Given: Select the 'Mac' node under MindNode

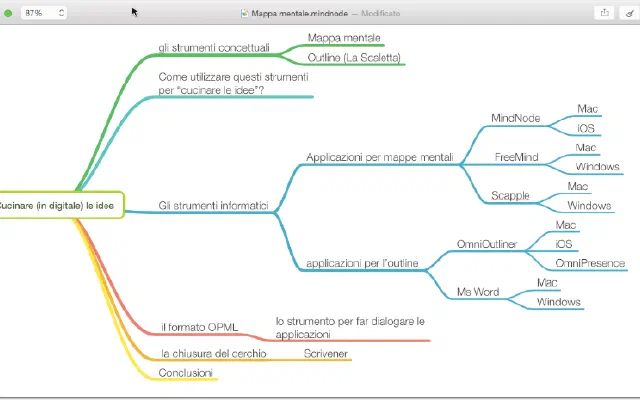Looking at the screenshot, I should coord(587,109).
